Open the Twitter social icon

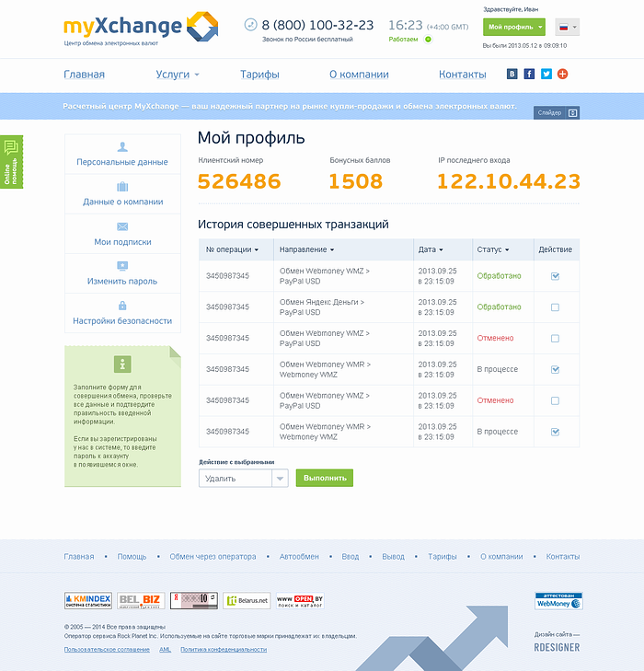coord(546,74)
